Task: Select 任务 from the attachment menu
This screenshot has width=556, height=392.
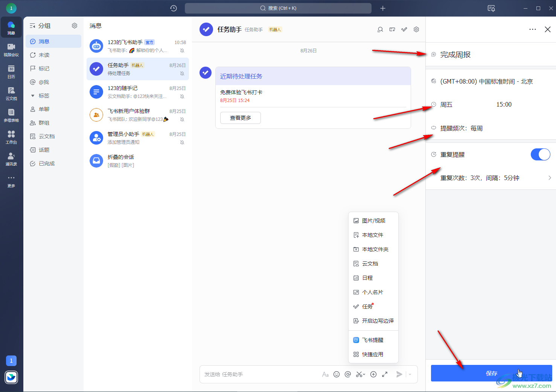Action: (x=373, y=307)
